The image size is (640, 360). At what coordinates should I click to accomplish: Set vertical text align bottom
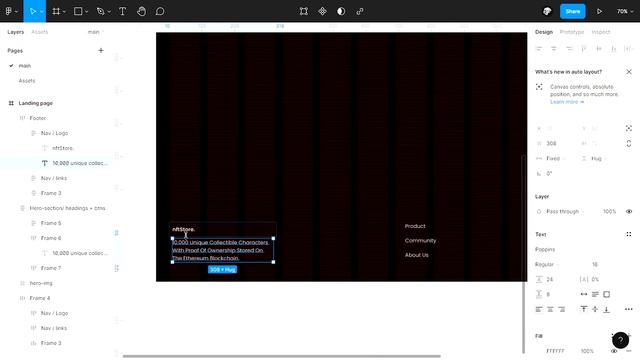(607, 309)
